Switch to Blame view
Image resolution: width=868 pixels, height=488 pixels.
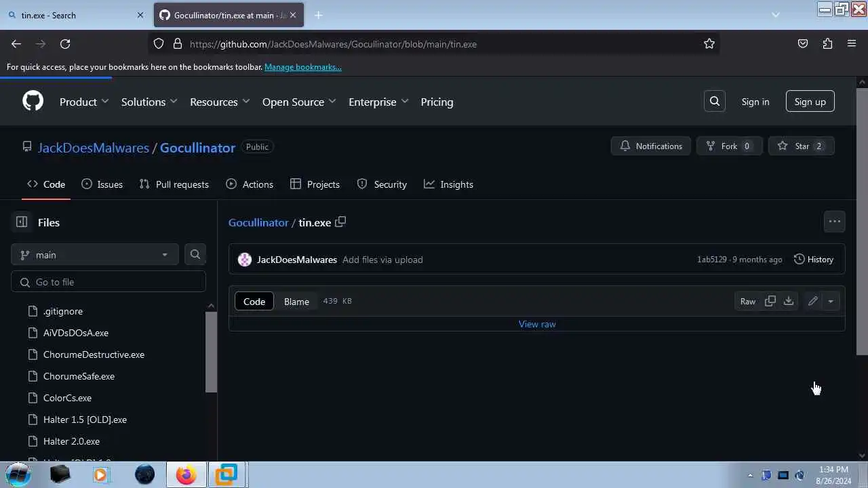(x=296, y=302)
